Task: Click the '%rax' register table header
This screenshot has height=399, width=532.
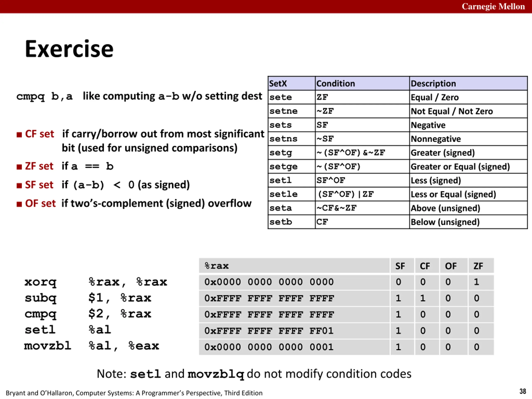Action: click(x=294, y=266)
